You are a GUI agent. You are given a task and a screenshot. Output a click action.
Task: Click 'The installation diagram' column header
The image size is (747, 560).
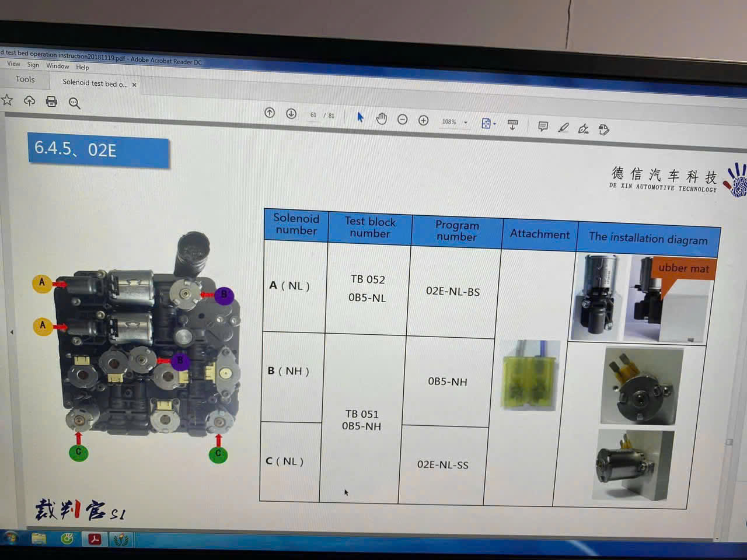[x=648, y=239]
